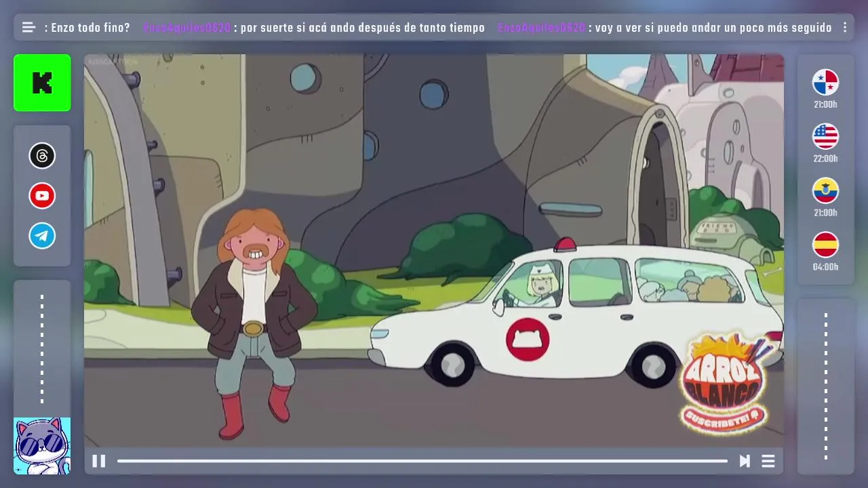Open the YouTube channel icon
Viewport: 868px width, 488px height.
[x=42, y=196]
